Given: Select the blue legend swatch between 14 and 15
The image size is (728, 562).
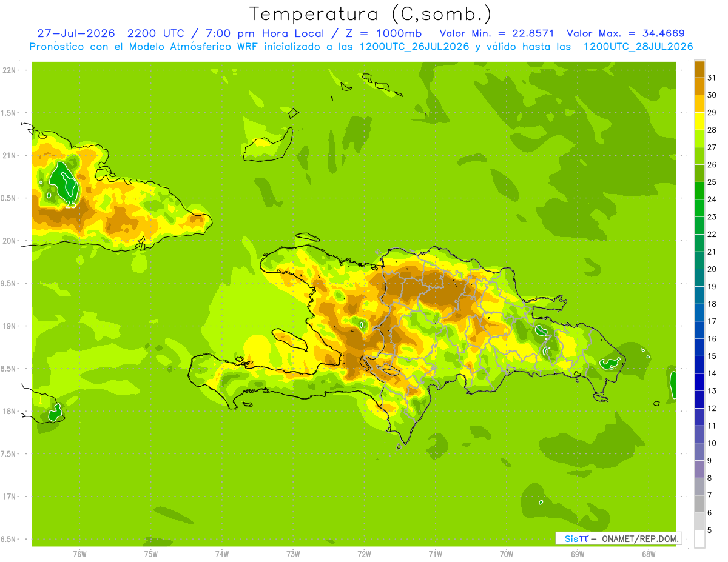Looking at the screenshot, I should pyautogui.click(x=699, y=364).
